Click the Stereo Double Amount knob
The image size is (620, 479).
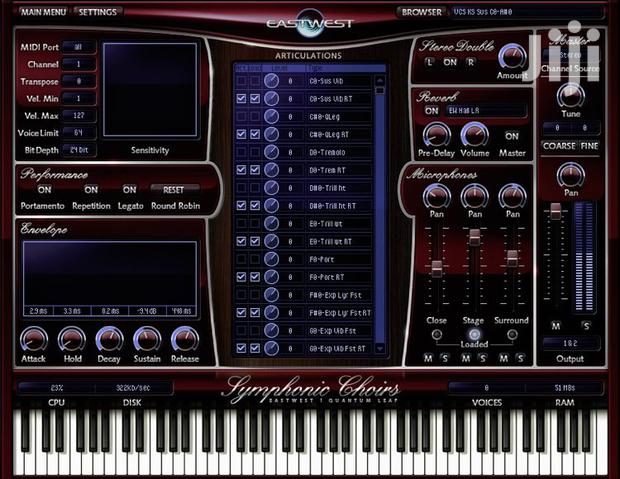(x=512, y=57)
